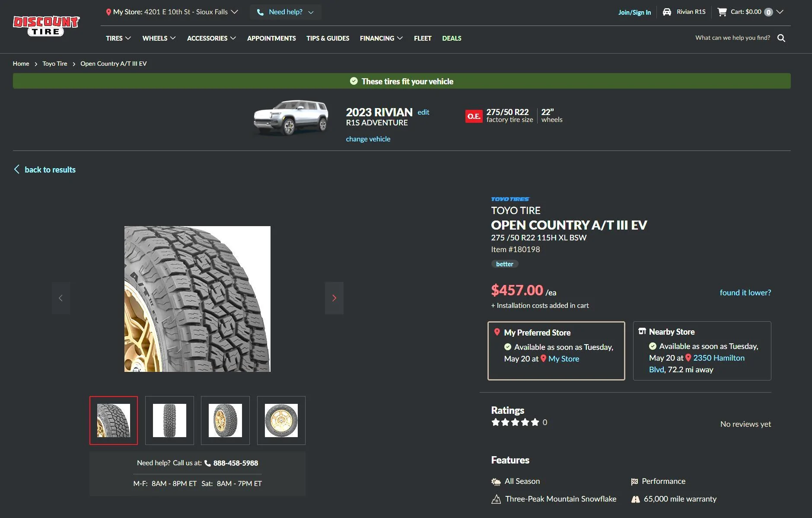Click the green checkmark in fit banner
Image resolution: width=812 pixels, height=518 pixels.
353,81
